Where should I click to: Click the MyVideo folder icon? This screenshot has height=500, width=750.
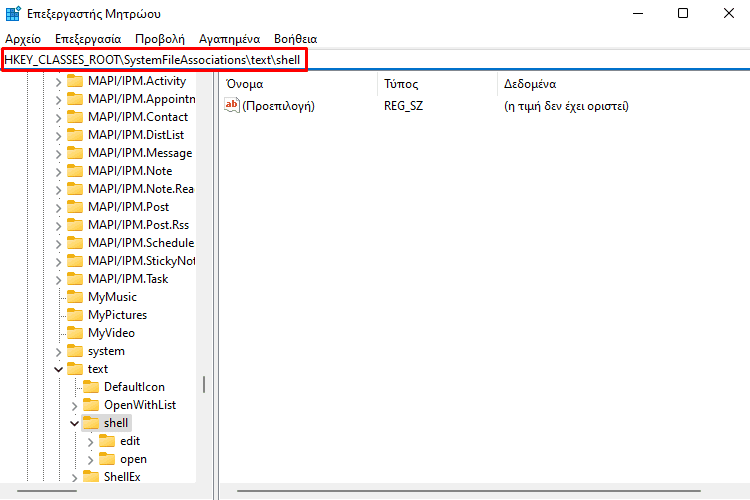(x=75, y=333)
